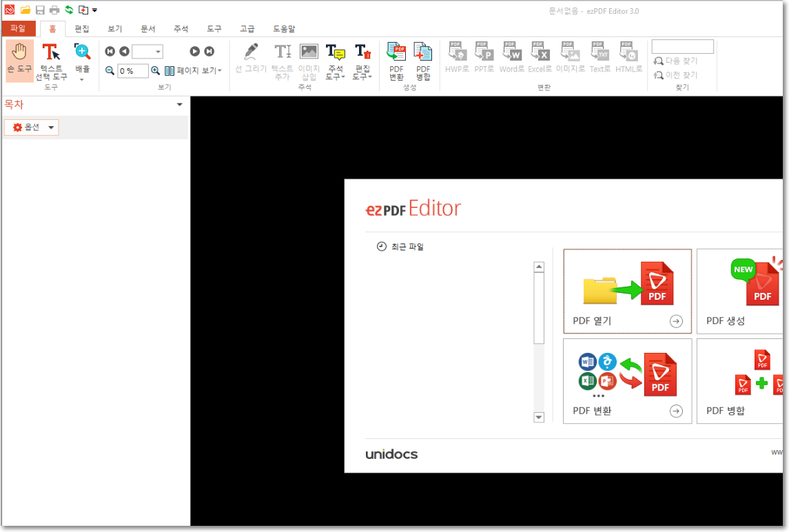
Task: Click the green refresh icon in quick access toolbar
Action: pyautogui.click(x=69, y=10)
